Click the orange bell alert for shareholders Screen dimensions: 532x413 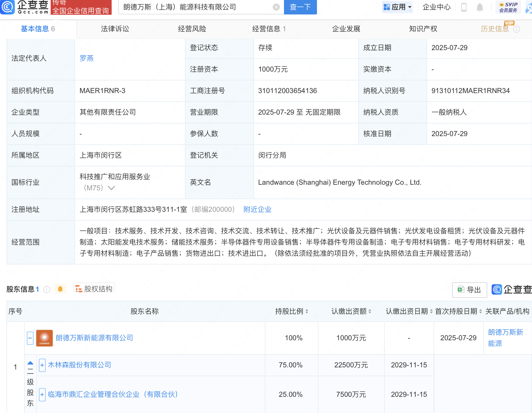click(60, 289)
